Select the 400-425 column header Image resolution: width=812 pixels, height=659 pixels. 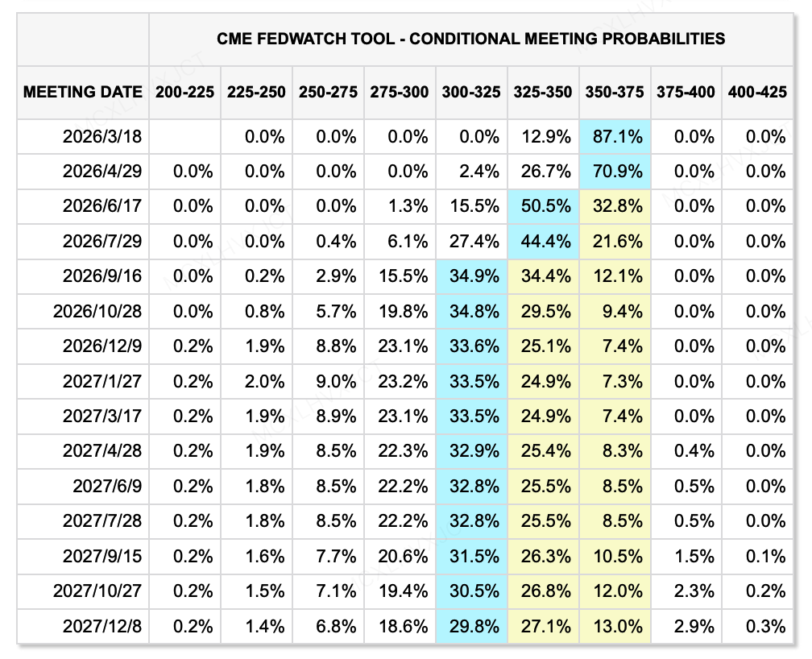click(x=757, y=92)
